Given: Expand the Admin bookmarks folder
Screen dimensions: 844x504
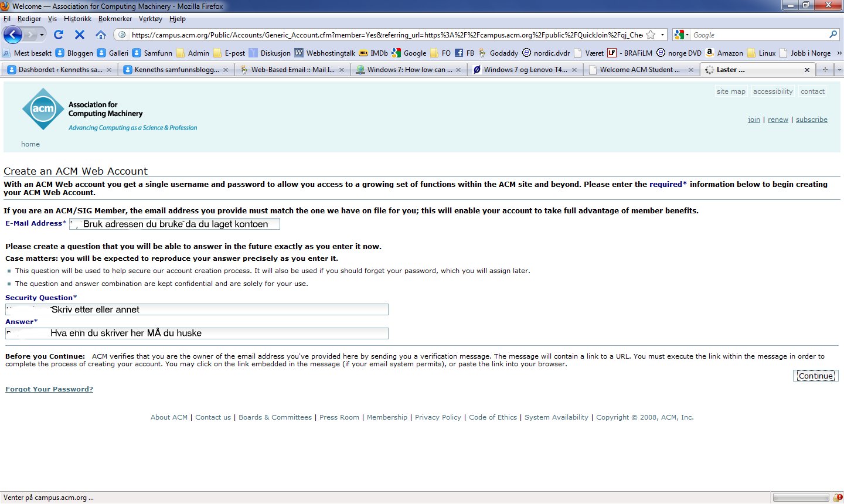Looking at the screenshot, I should tap(193, 53).
